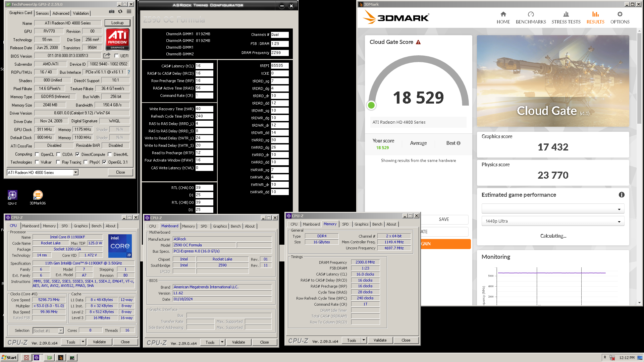Open the 3DMark Benchmarks section
644x362 pixels.
[x=531, y=18]
